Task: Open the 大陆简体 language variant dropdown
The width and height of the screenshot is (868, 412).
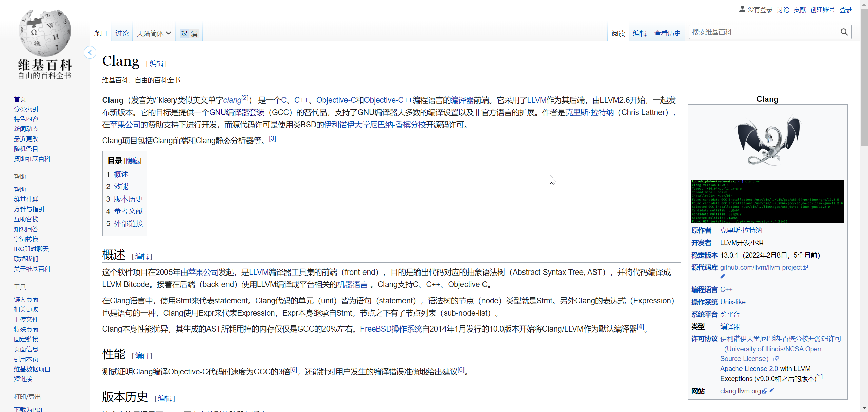Action: click(154, 33)
